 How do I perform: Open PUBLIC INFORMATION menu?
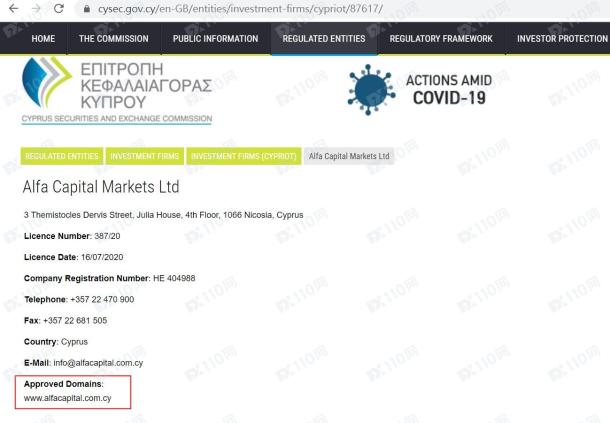coord(216,39)
